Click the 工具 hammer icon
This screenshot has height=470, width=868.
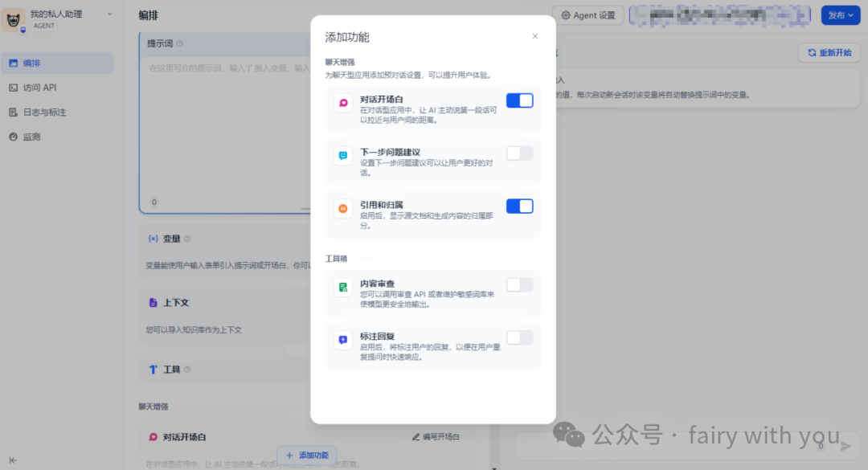pos(153,370)
